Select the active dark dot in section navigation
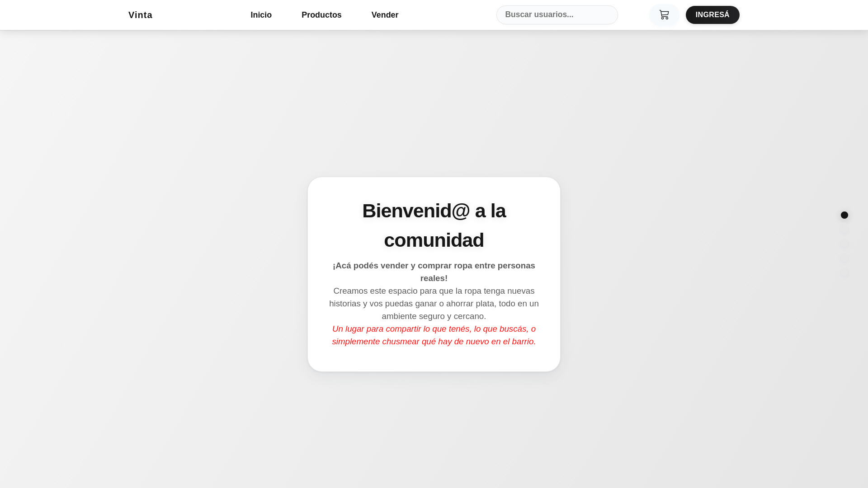The width and height of the screenshot is (868, 488). coord(844,215)
